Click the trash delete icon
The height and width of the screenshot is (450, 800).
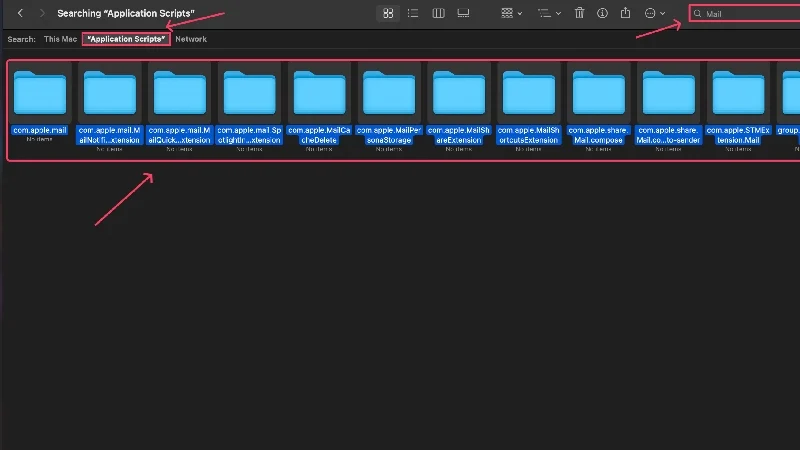point(579,13)
